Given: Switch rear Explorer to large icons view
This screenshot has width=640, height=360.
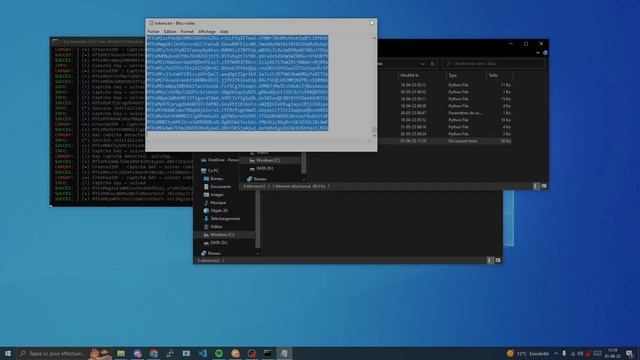Looking at the screenshot, I should click(x=498, y=260).
